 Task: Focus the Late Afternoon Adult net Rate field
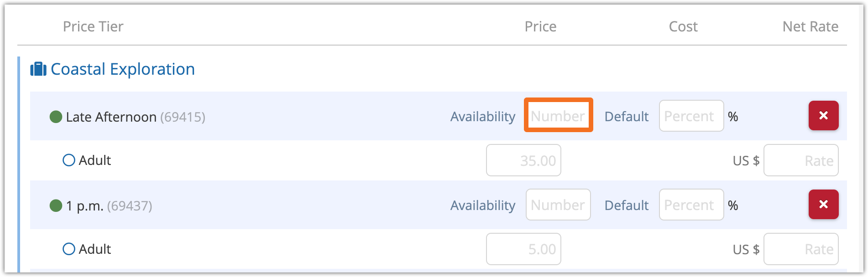point(801,160)
